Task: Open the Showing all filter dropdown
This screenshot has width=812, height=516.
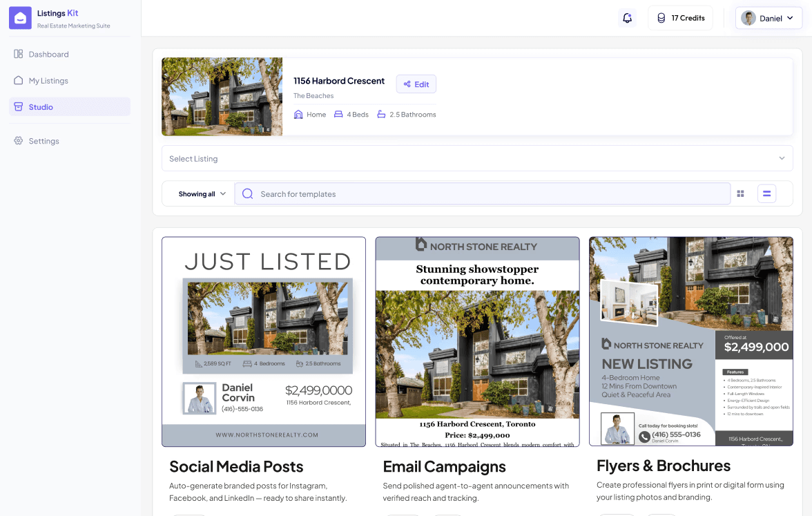Action: click(202, 193)
